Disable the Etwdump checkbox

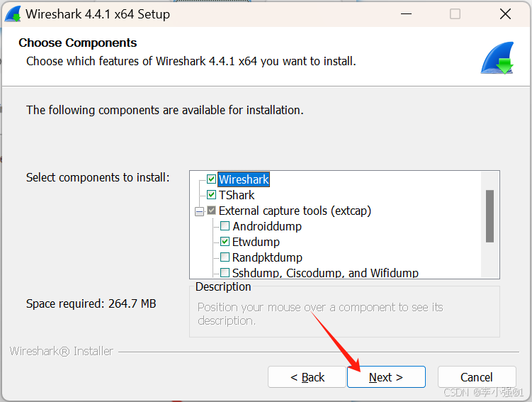(225, 241)
